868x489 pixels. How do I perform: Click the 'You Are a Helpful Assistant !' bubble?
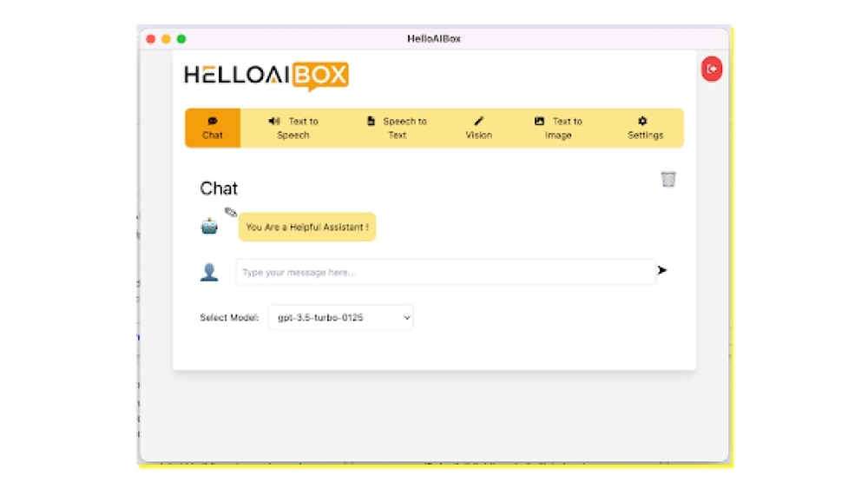pos(307,227)
